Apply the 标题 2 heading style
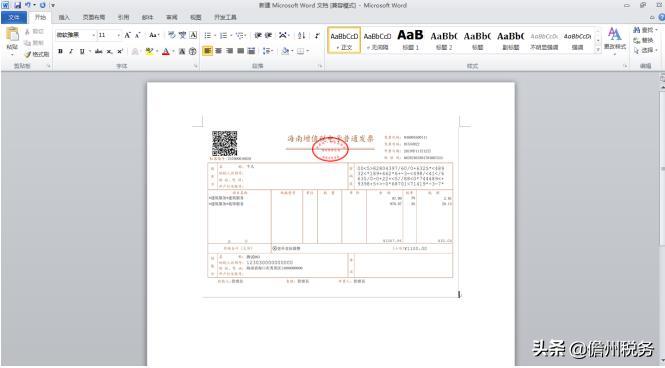The height and width of the screenshot is (368, 665). click(x=444, y=39)
